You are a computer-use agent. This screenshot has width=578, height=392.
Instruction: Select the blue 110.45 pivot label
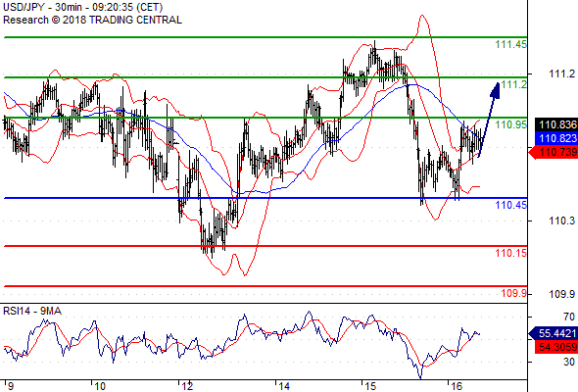pos(511,205)
